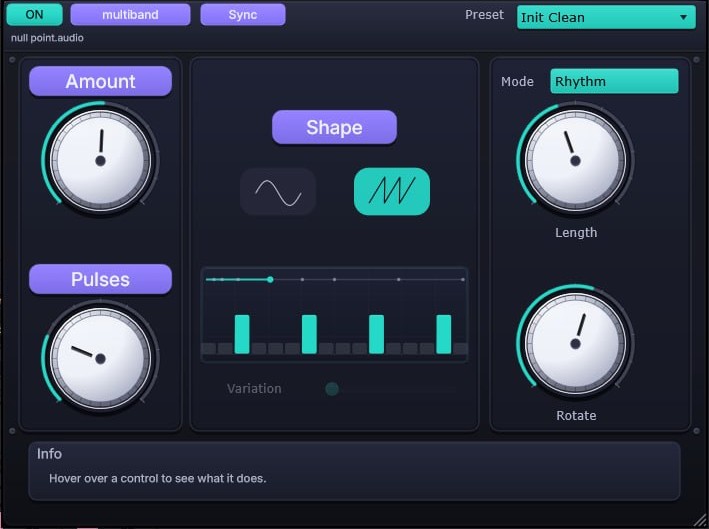The height and width of the screenshot is (529, 709).
Task: Click the Amount label button
Action: click(x=100, y=81)
